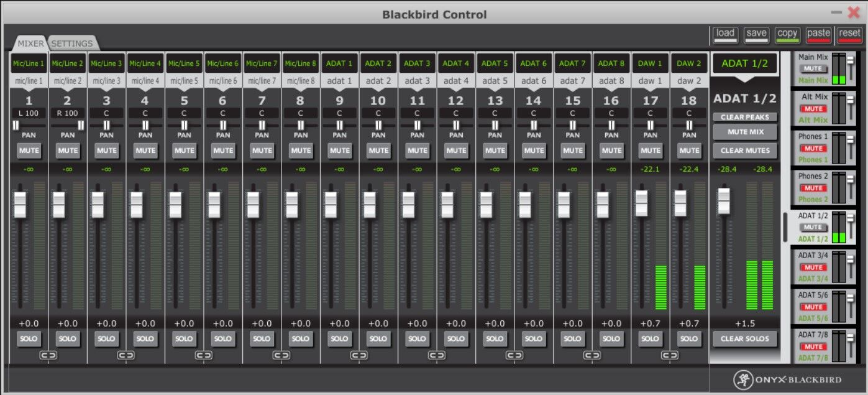Click the reset button
Image resolution: width=868 pixels, height=395 pixels.
point(850,35)
